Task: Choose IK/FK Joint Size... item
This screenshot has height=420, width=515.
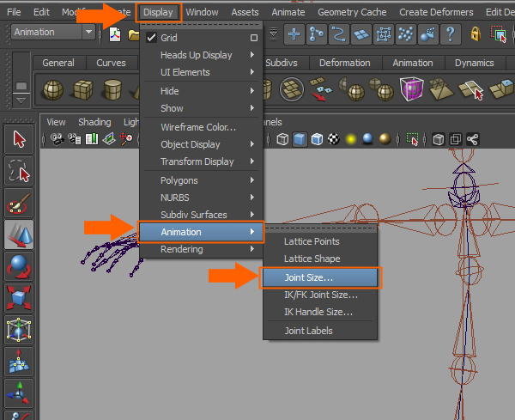Action: click(x=320, y=295)
